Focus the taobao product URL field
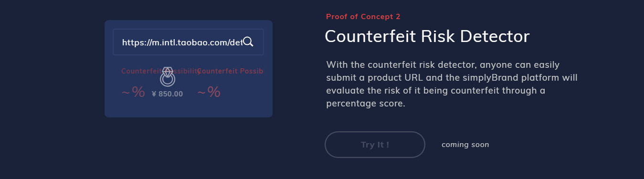The image size is (644, 179). (x=188, y=42)
